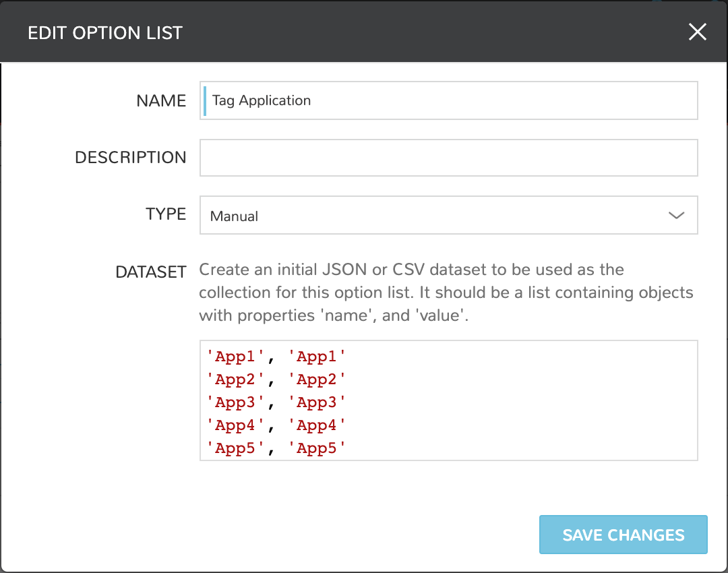Open the Type dropdown chevron

pyautogui.click(x=676, y=215)
